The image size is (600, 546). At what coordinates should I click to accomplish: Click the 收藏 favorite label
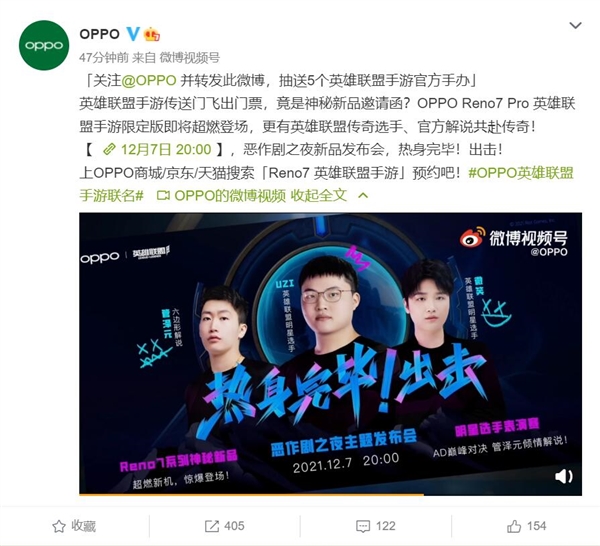tap(83, 526)
